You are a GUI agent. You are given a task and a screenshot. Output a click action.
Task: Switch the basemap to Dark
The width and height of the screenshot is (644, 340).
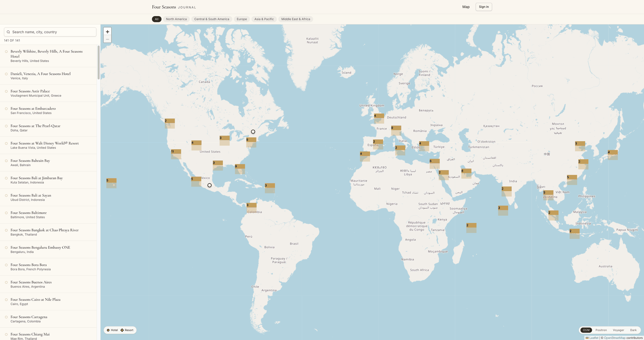pos(633,330)
